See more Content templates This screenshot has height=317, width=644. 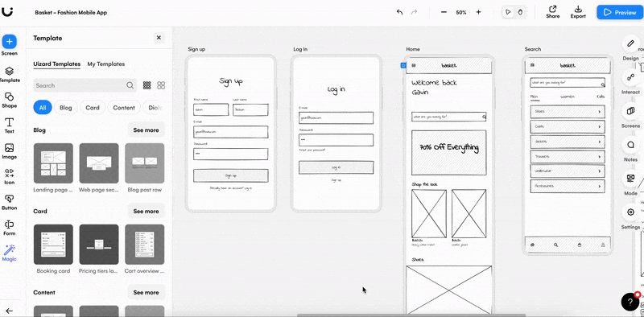pyautogui.click(x=146, y=292)
